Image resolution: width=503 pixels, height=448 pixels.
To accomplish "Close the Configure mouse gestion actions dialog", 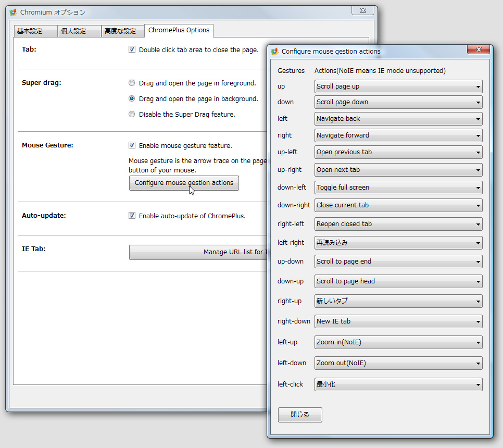I will click(x=479, y=49).
